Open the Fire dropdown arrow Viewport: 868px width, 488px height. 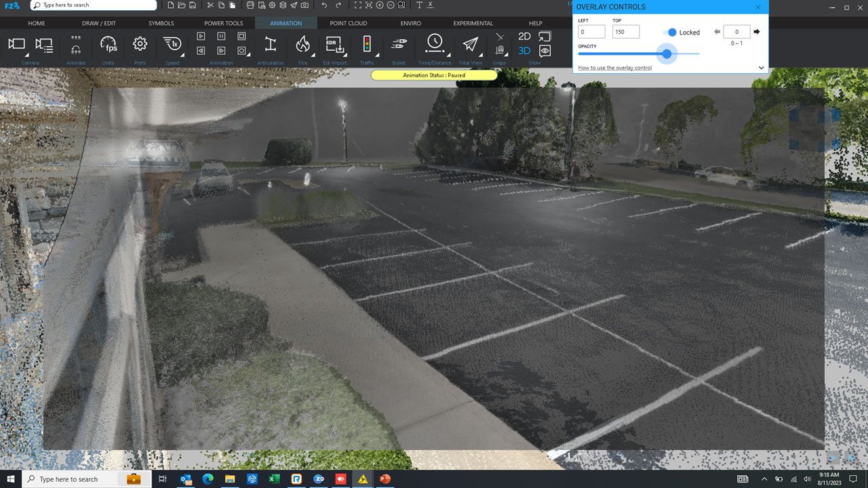[312, 54]
